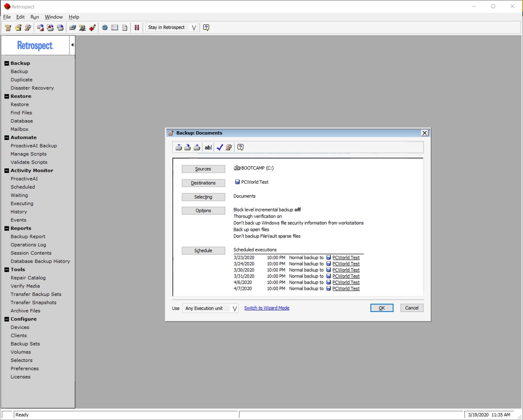Click the drive with curved arrow icon in Backup dialog
The width and height of the screenshot is (523, 420).
click(x=187, y=147)
